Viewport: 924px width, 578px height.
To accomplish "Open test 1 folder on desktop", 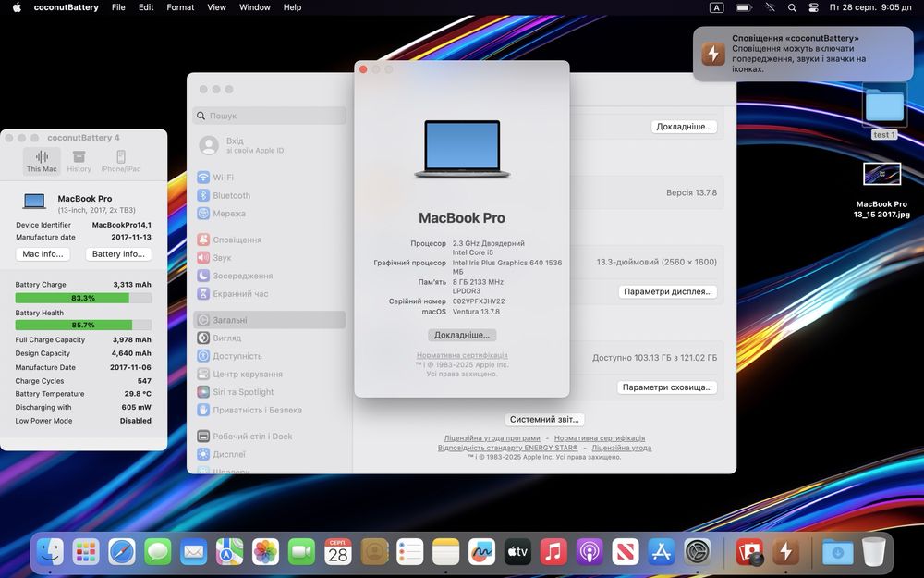I will click(x=884, y=112).
